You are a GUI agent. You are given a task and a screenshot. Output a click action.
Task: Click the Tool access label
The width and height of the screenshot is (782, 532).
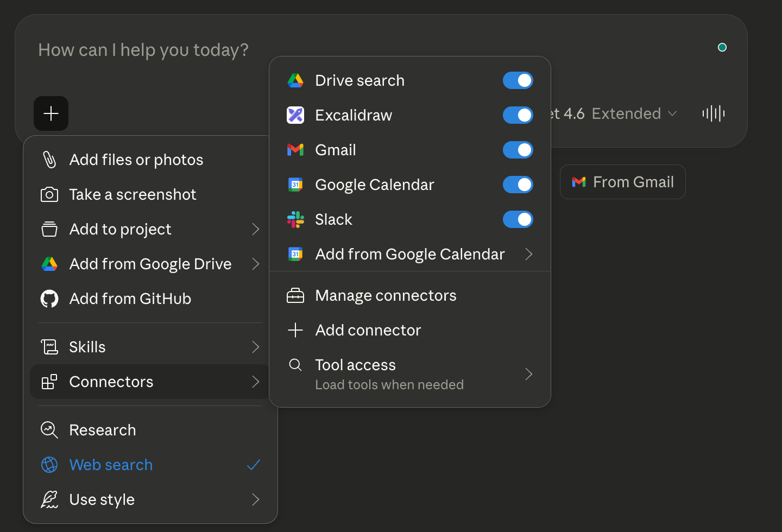point(356,365)
